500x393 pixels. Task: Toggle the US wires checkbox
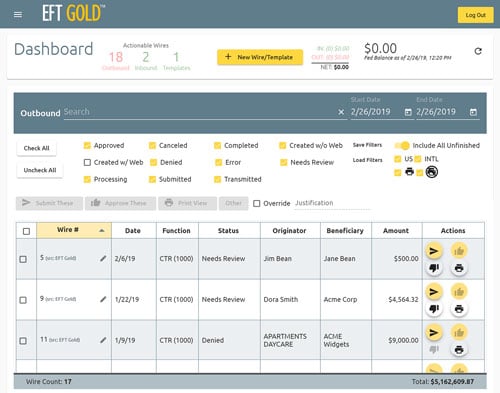click(x=398, y=159)
